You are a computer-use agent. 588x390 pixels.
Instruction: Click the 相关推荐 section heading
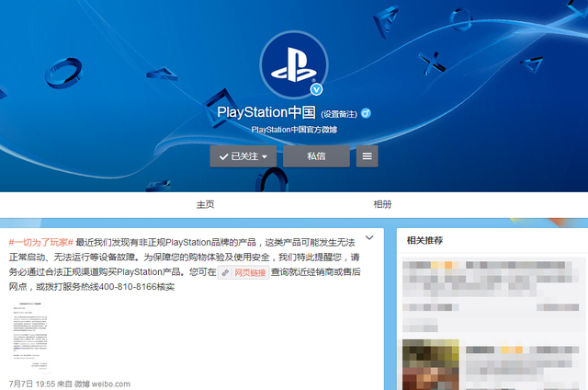[424, 240]
